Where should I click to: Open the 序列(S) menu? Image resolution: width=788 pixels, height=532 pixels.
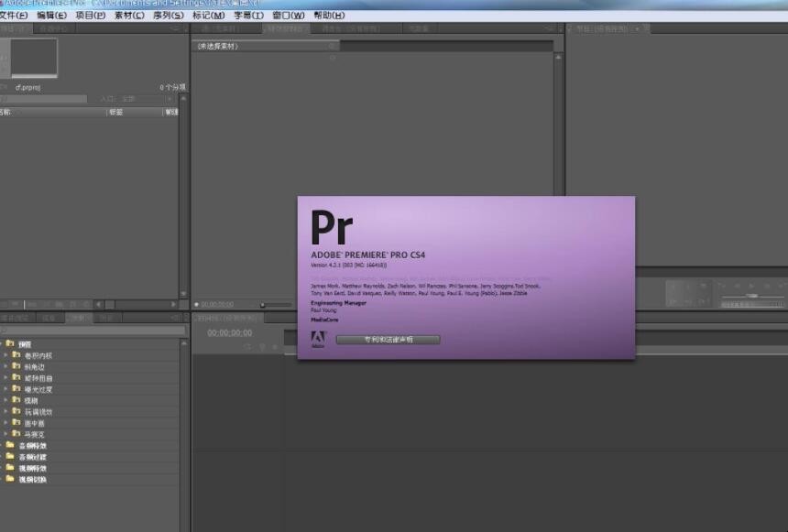(x=168, y=16)
